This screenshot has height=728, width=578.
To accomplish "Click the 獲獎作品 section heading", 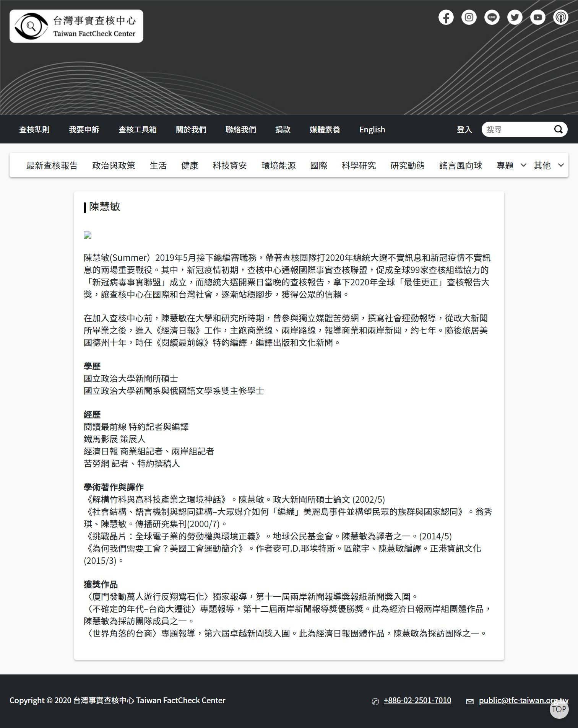I will click(x=101, y=584).
